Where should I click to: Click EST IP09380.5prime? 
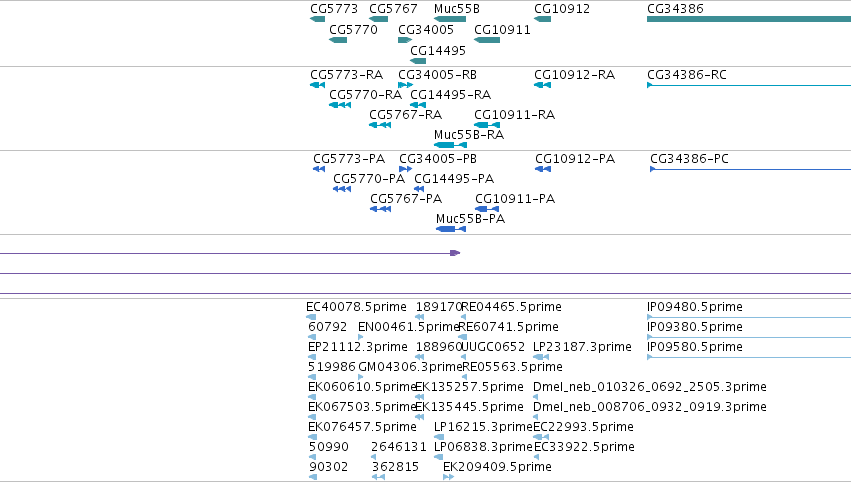[695, 327]
